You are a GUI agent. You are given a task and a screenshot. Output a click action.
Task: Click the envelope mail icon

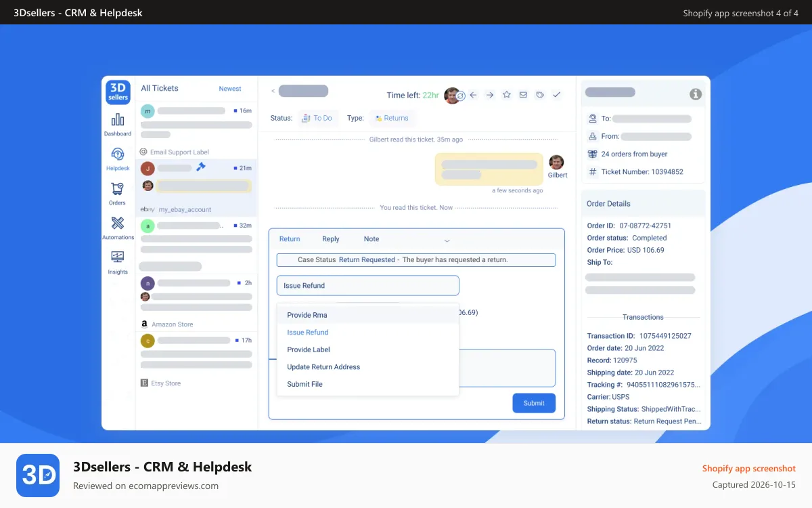523,96
